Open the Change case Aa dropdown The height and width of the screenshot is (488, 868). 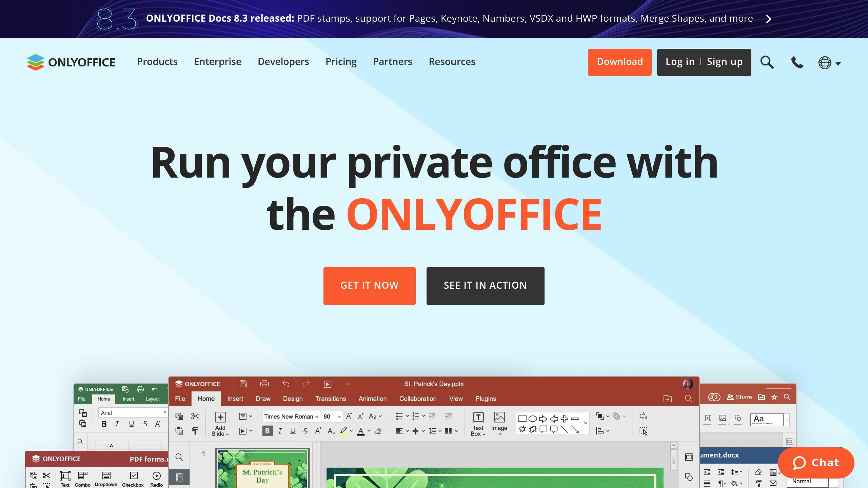[375, 416]
